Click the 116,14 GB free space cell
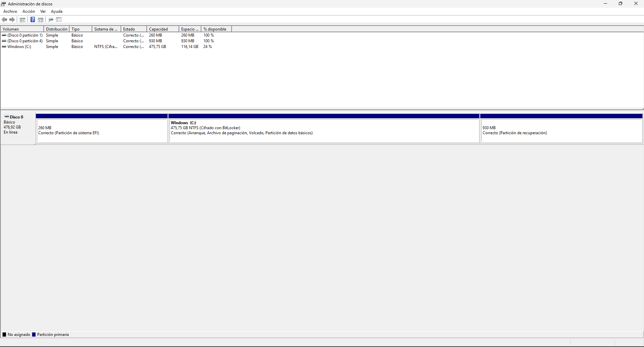 tap(190, 47)
